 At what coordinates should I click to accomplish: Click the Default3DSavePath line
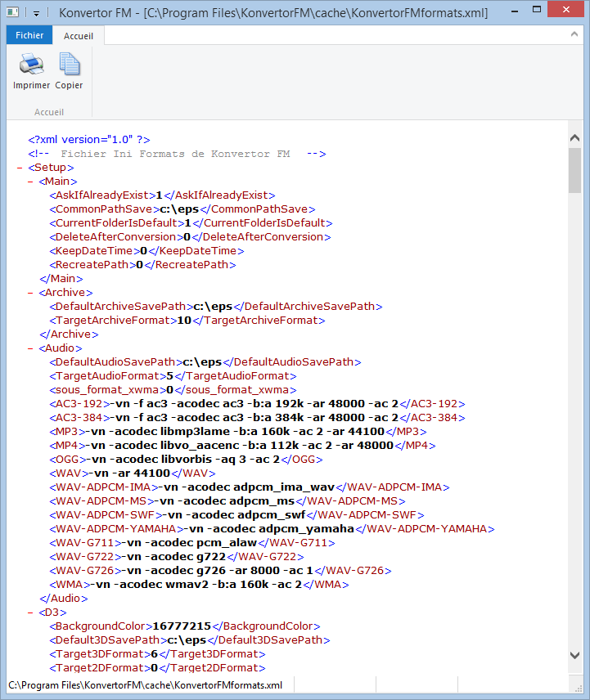(x=190, y=640)
